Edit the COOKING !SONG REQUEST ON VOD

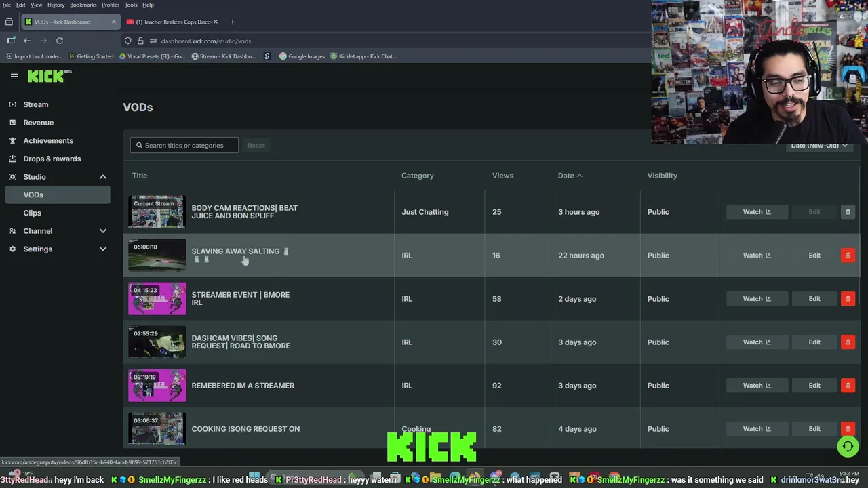point(814,429)
